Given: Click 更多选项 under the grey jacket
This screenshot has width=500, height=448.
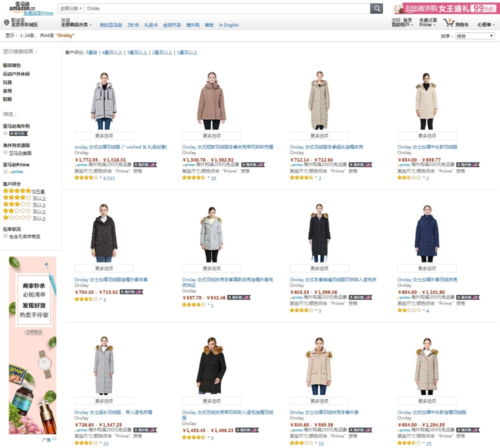Looking at the screenshot, I should [x=104, y=135].
